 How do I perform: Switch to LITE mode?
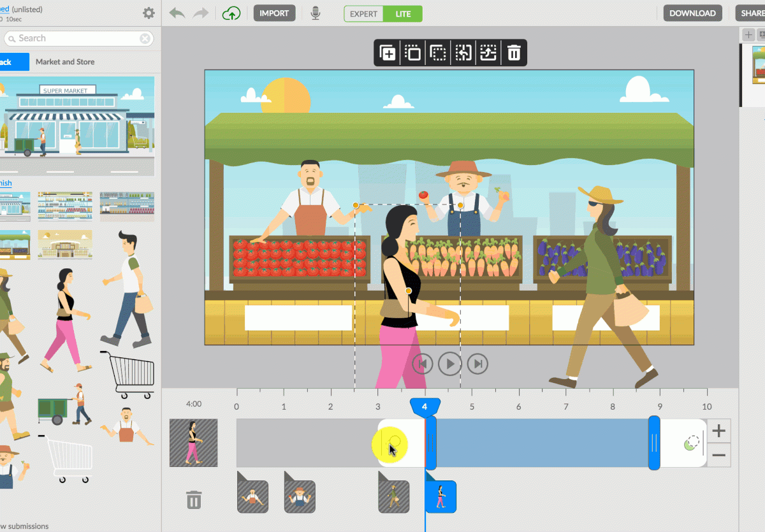403,13
